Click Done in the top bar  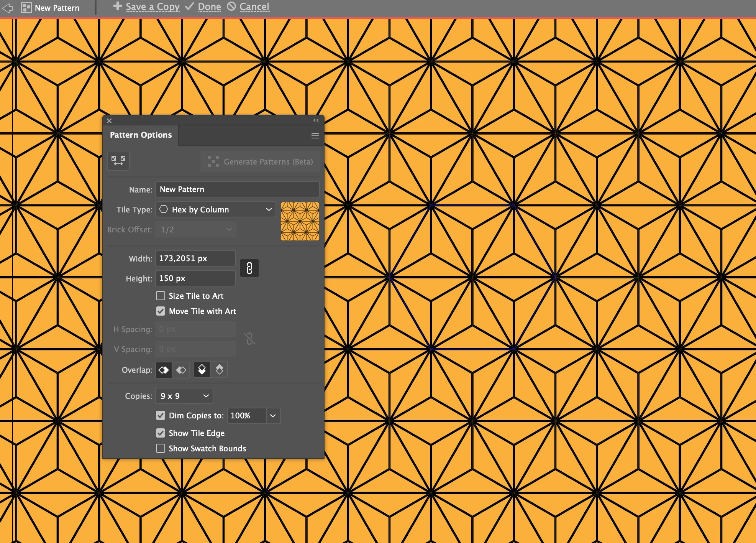(x=209, y=7)
